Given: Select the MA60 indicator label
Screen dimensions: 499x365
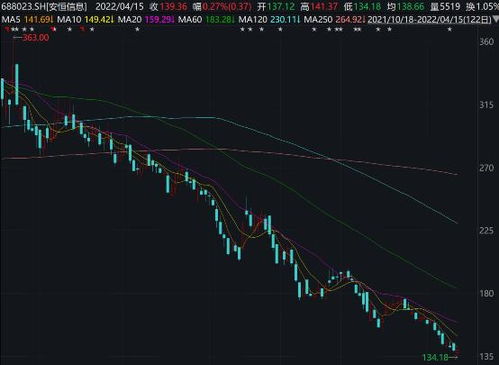Looking at the screenshot, I should 190,20.
